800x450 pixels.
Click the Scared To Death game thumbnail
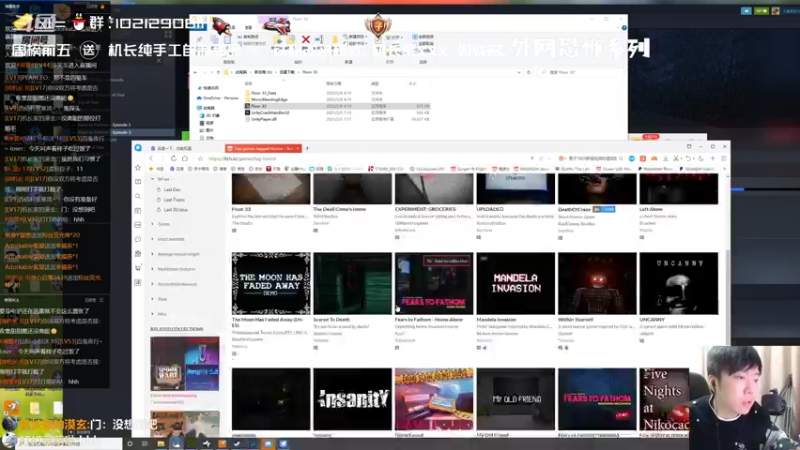353,283
